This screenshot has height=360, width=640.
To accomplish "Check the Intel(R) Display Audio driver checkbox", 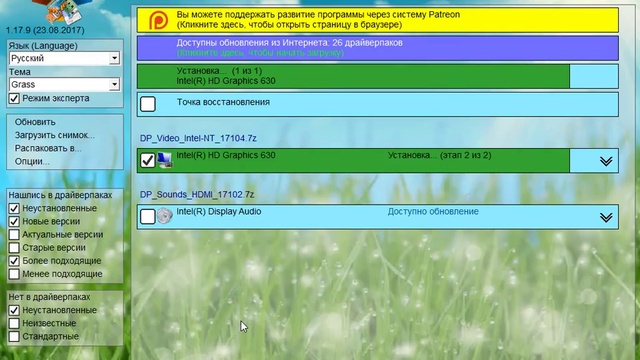I will (x=148, y=216).
